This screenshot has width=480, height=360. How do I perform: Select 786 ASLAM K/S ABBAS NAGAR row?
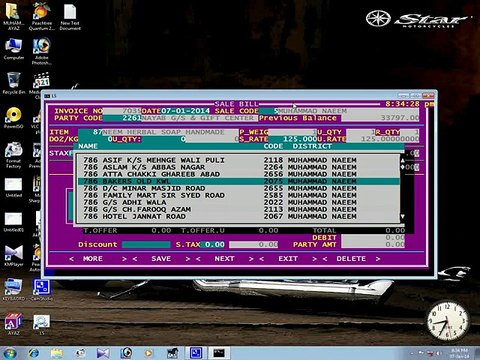click(x=239, y=167)
